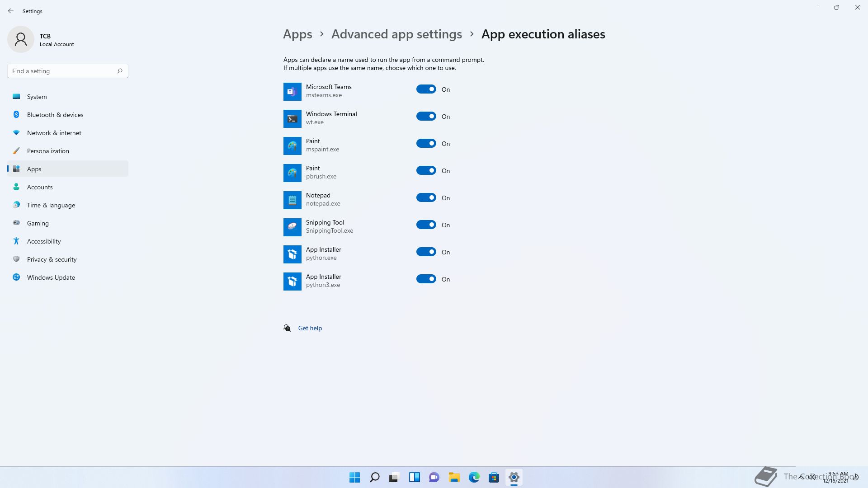The height and width of the screenshot is (488, 868).
Task: Open the System settings category
Action: click(68, 97)
